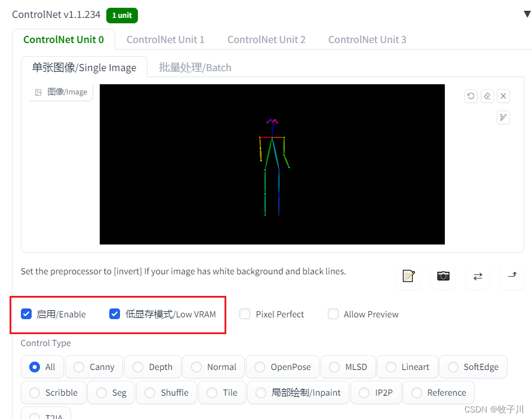Click the small image icon beside 图像/Image

coord(38,92)
